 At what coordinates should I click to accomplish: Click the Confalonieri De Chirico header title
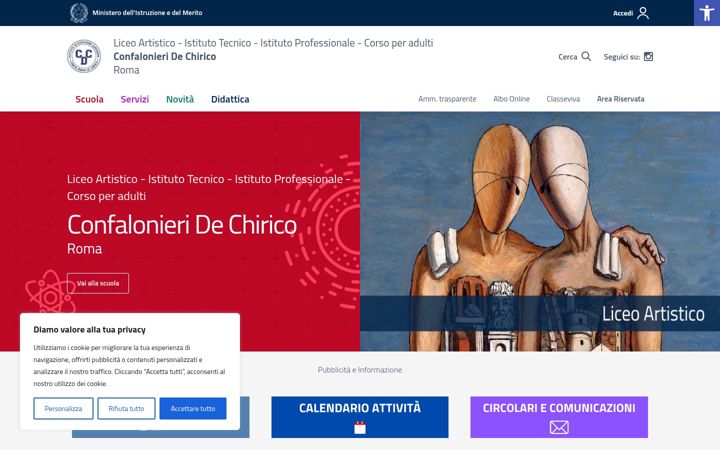coord(165,56)
